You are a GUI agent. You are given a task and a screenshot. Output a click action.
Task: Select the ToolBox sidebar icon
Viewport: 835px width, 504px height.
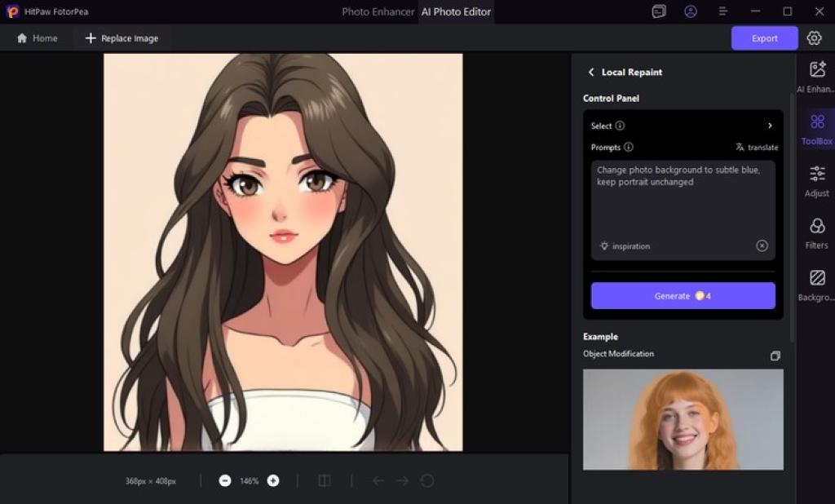pyautogui.click(x=816, y=129)
